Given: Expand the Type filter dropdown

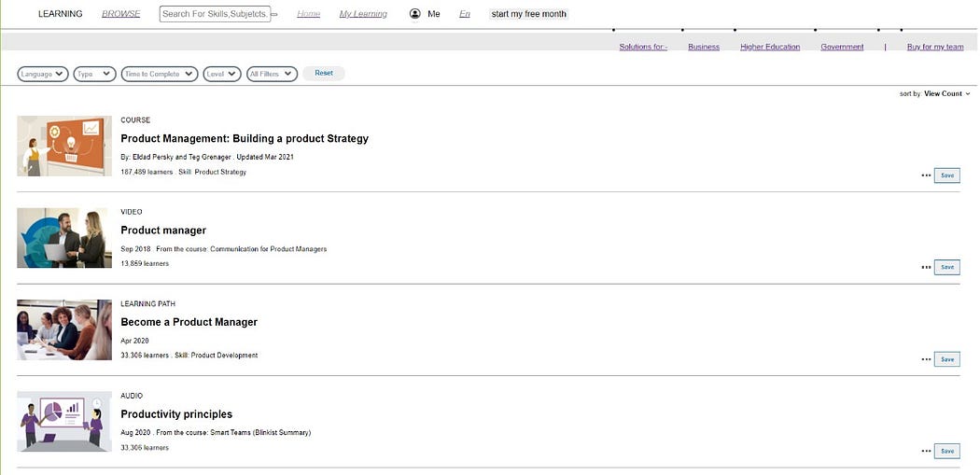Looking at the screenshot, I should [95, 74].
